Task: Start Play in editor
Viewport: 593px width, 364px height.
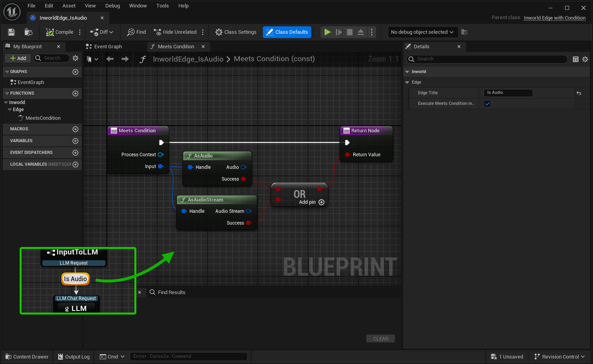Action: 327,32
